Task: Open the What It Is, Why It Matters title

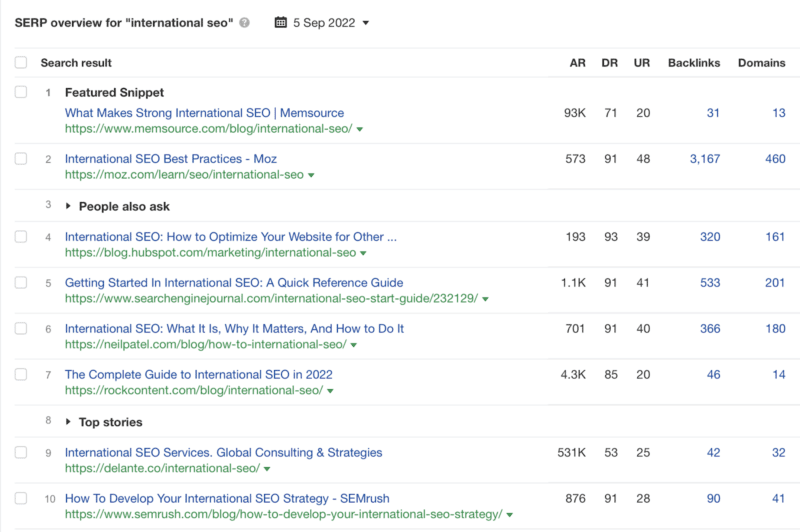Action: (x=234, y=328)
